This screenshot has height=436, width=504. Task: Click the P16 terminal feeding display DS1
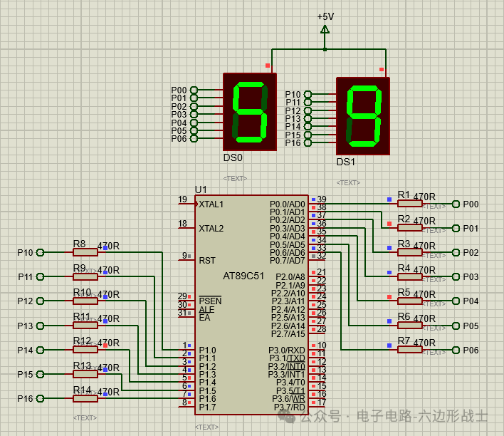pyautogui.click(x=308, y=143)
